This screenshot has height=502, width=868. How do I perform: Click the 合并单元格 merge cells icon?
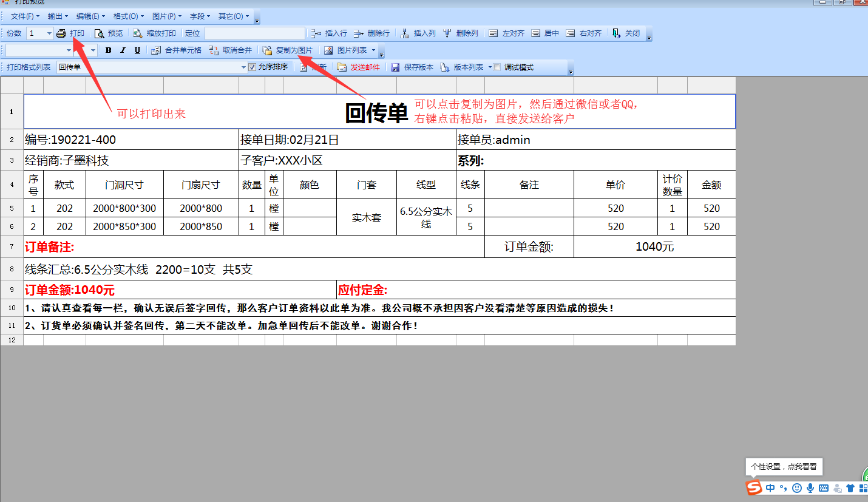point(156,50)
